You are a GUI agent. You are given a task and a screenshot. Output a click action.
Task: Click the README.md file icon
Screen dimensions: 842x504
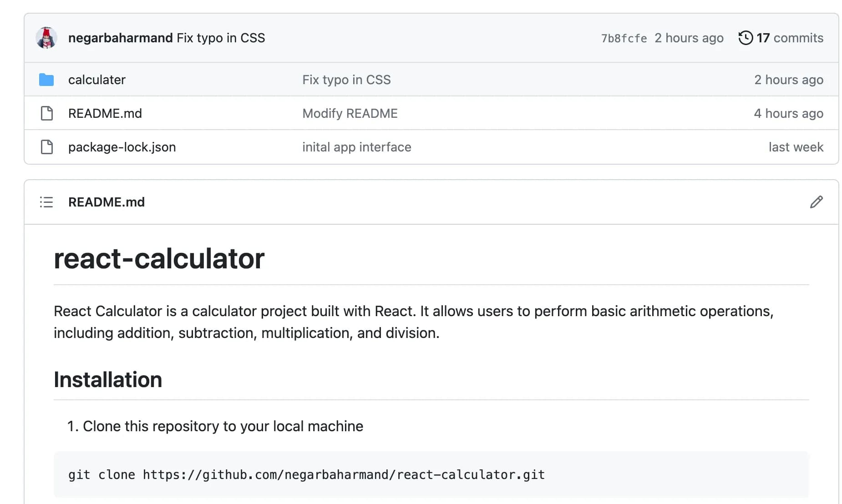[x=46, y=113]
